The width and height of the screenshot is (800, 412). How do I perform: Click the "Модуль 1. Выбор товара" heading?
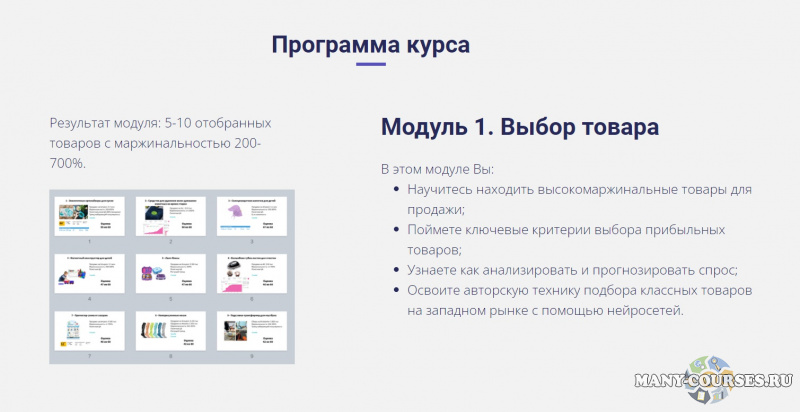coord(520,128)
